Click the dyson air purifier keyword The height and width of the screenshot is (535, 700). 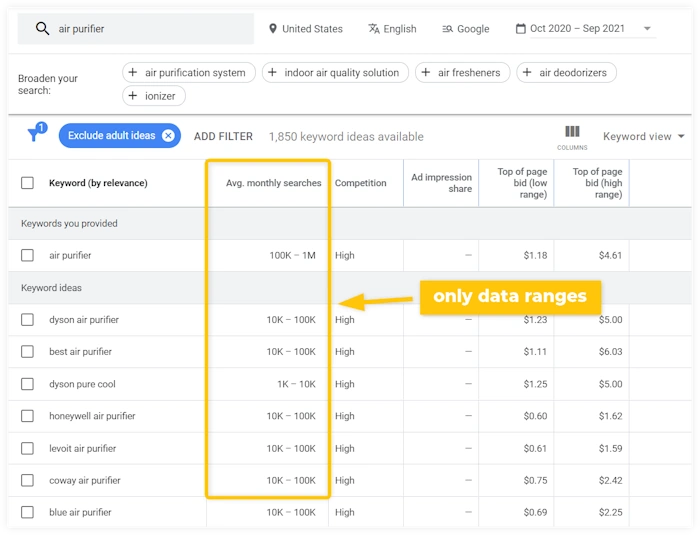point(84,319)
